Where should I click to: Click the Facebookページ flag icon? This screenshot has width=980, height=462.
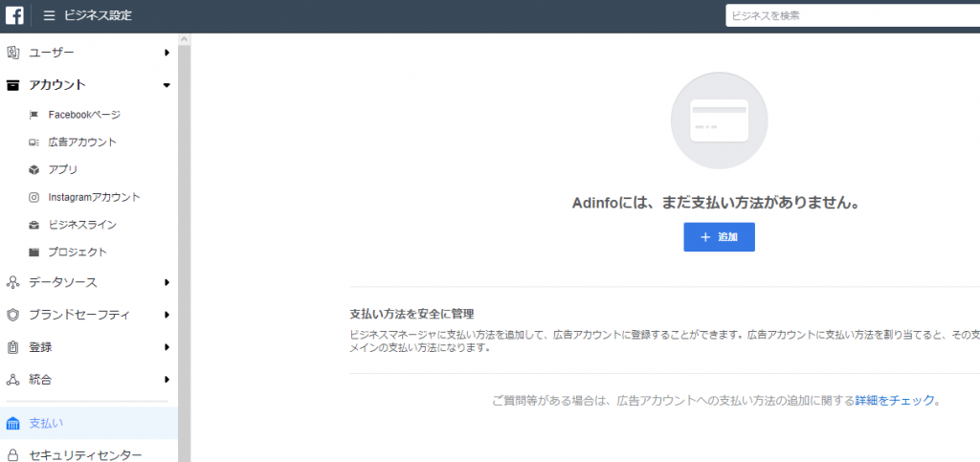[34, 115]
